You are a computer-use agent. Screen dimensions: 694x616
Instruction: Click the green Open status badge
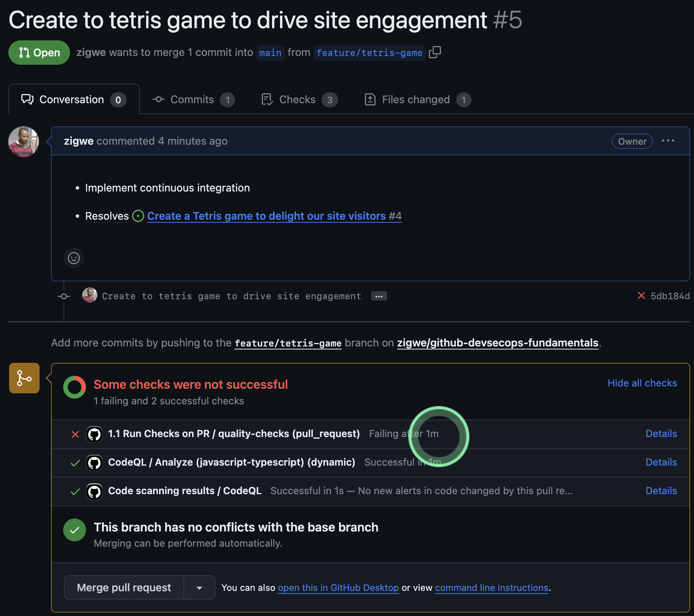coord(39,53)
